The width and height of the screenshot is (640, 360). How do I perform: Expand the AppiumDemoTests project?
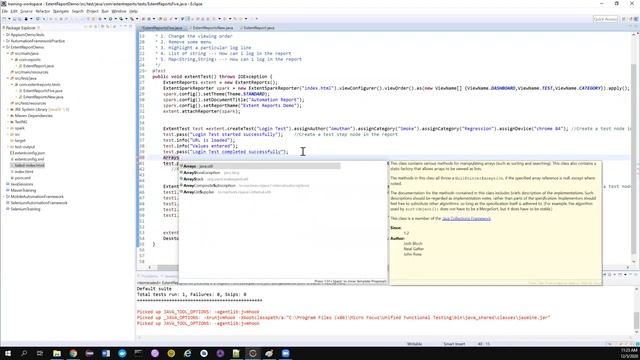[x=4, y=35]
